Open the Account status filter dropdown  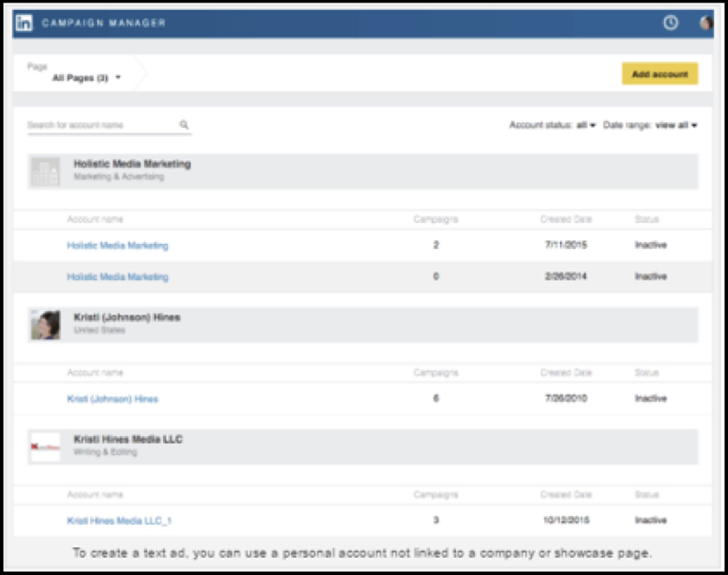point(552,125)
